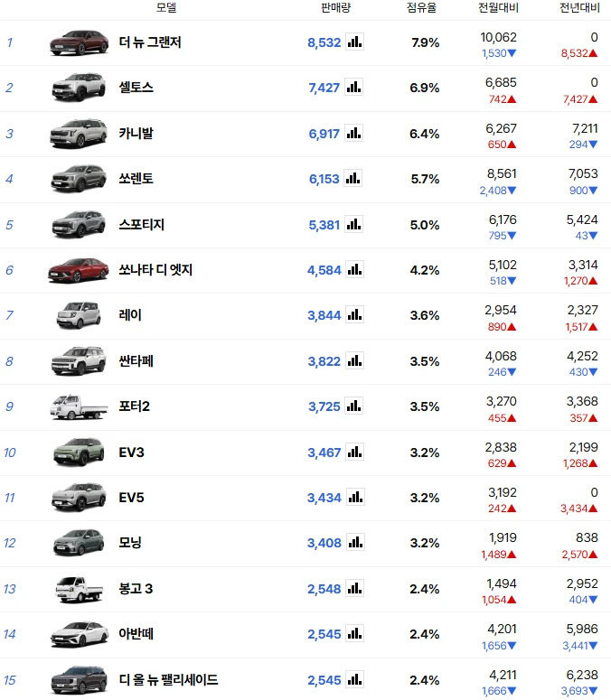Open the 모닝 model link
The image size is (611, 700).
(x=130, y=543)
